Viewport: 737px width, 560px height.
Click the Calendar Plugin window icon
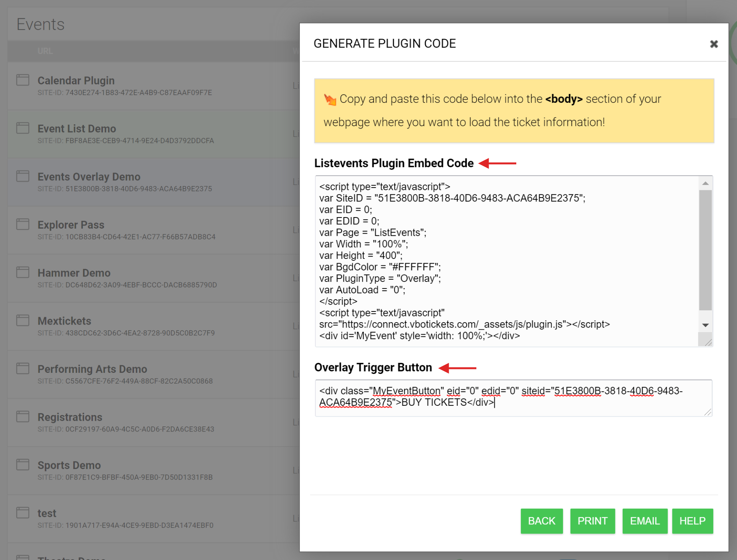pyautogui.click(x=23, y=80)
